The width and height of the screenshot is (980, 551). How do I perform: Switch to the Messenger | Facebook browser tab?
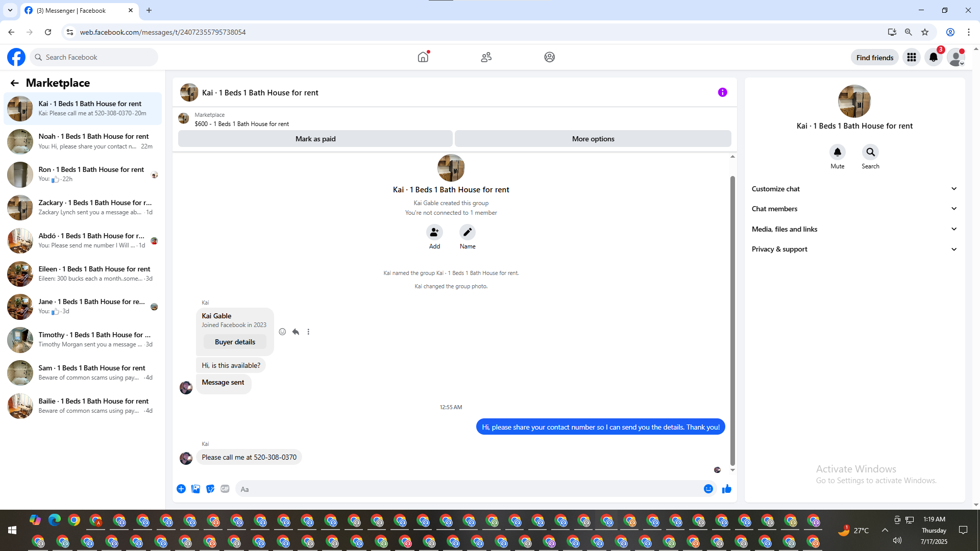[x=79, y=11]
